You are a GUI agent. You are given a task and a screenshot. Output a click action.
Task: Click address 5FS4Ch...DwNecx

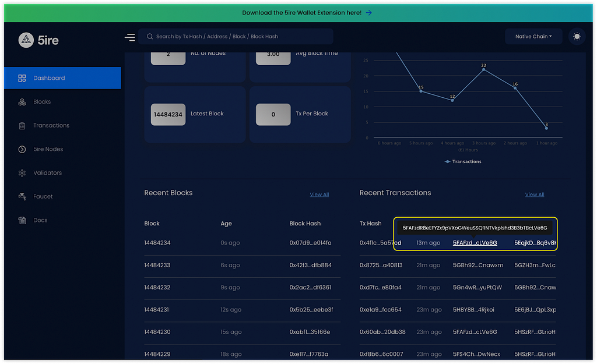click(x=476, y=354)
